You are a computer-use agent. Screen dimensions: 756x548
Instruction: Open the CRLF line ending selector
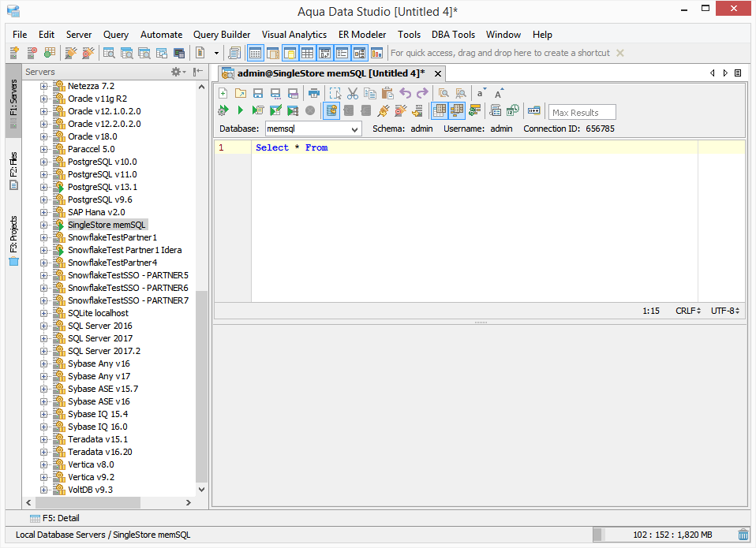click(x=688, y=311)
